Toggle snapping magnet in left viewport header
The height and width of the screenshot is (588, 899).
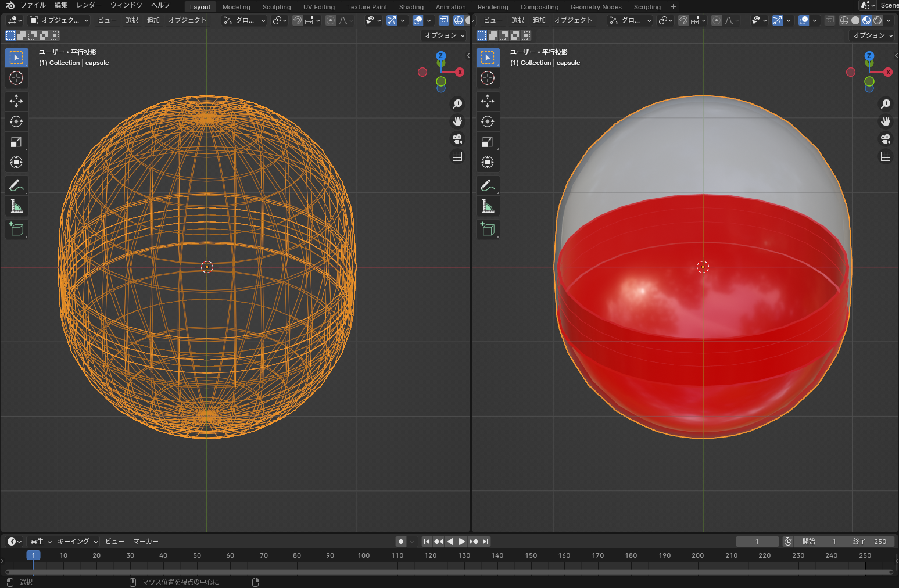click(x=297, y=20)
